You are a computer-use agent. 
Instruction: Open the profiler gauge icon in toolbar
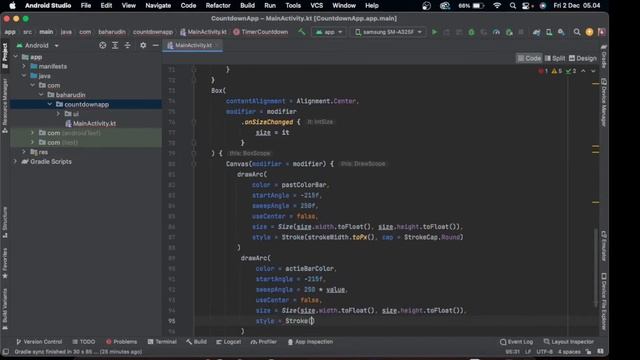coord(496,32)
